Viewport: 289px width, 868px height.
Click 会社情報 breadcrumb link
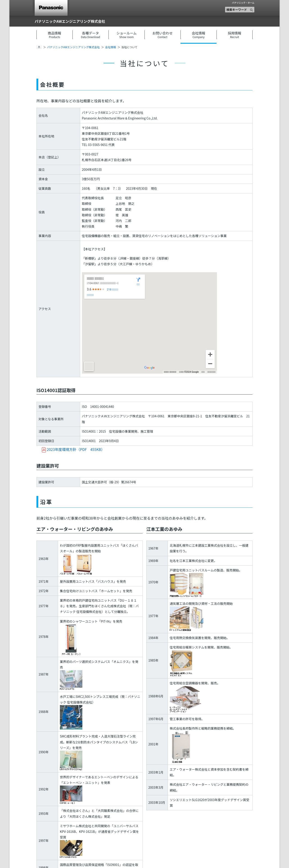pyautogui.click(x=110, y=47)
